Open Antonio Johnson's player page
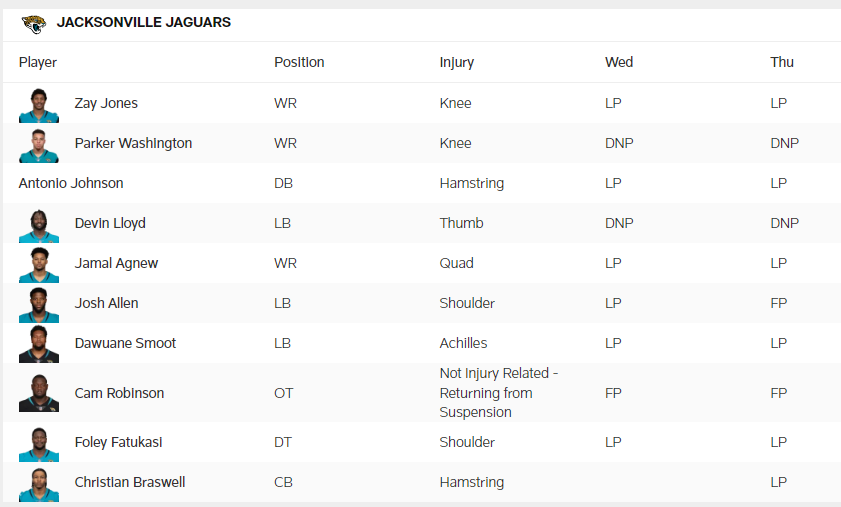This screenshot has height=507, width=841. (x=71, y=183)
